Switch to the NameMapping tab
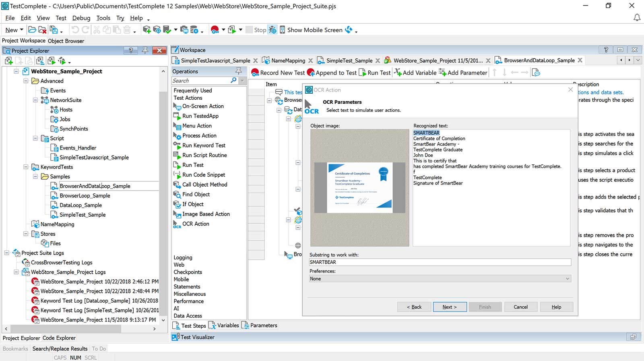644x361 pixels. 288,61
